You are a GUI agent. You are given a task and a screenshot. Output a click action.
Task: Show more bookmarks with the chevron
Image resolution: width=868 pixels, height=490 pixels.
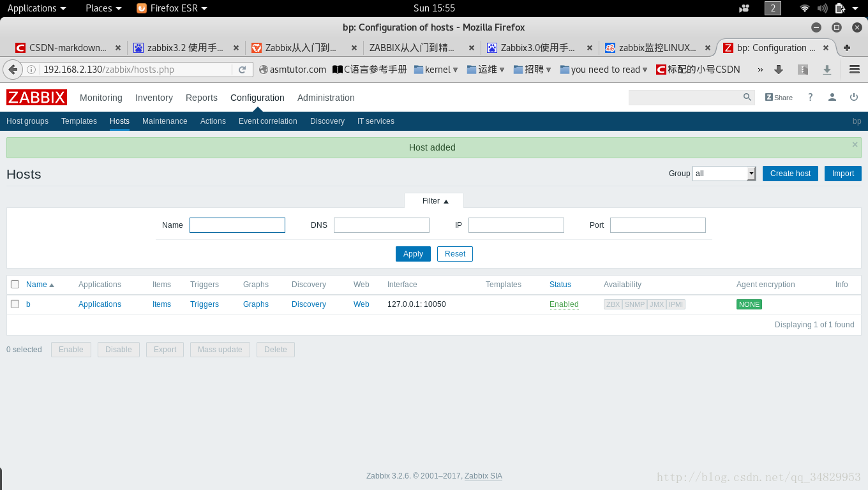point(760,70)
